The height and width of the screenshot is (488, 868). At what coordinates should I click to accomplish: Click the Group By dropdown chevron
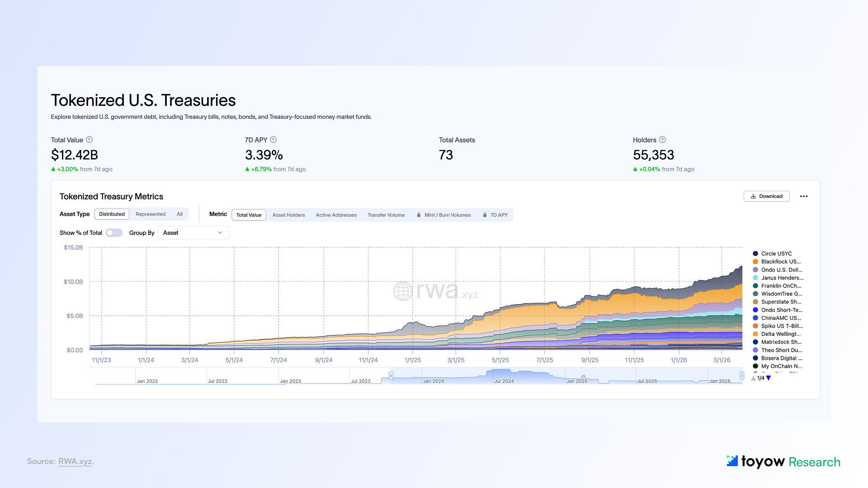pyautogui.click(x=220, y=233)
